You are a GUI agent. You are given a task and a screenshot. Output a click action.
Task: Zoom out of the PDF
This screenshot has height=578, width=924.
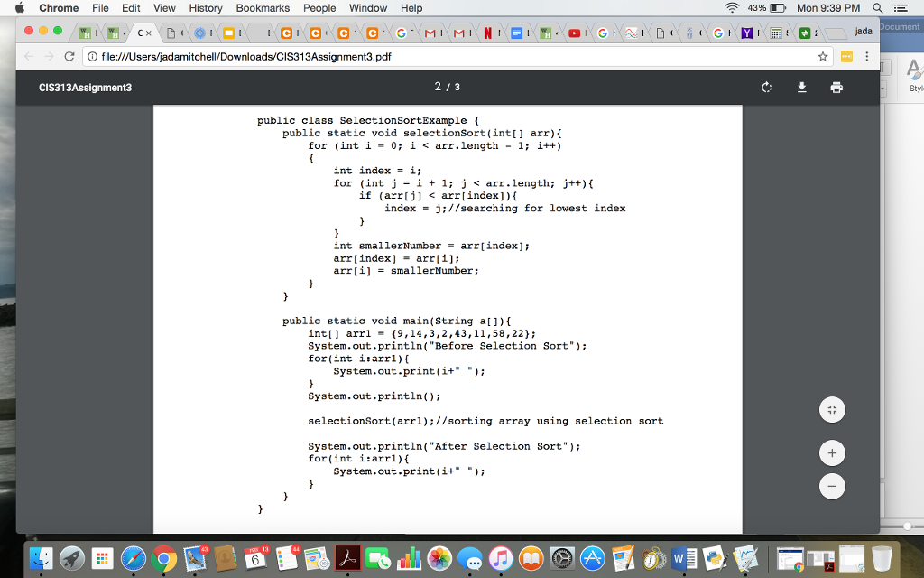click(831, 486)
